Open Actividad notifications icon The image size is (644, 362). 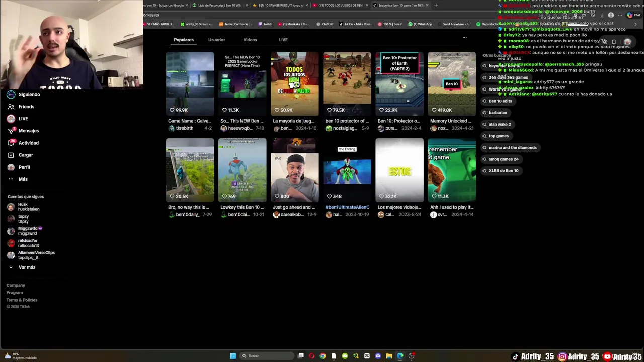(11, 143)
